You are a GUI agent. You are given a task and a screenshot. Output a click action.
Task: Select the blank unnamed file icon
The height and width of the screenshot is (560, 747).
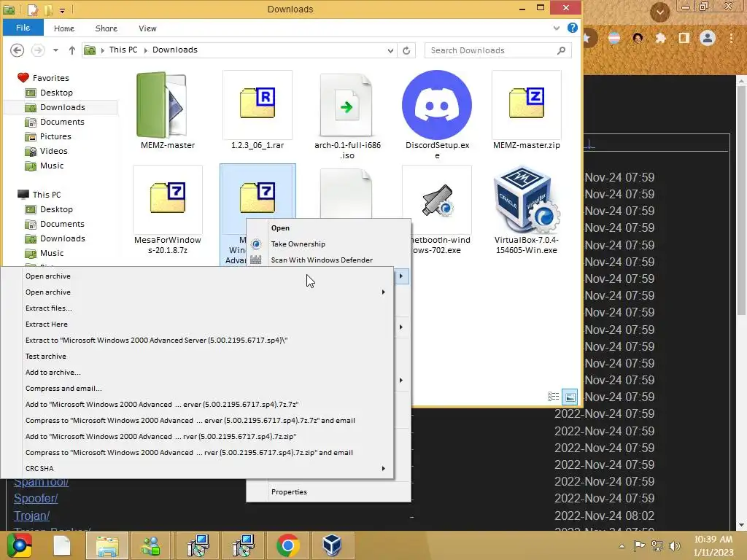pyautogui.click(x=347, y=192)
